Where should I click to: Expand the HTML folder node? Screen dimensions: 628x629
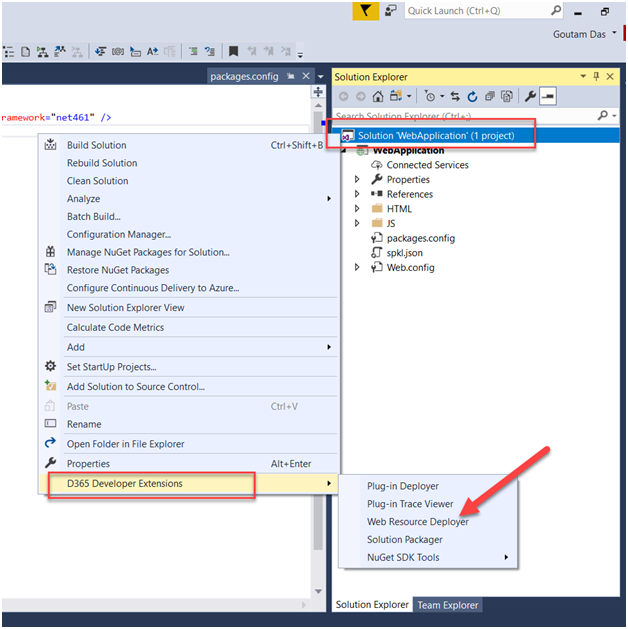tap(357, 209)
